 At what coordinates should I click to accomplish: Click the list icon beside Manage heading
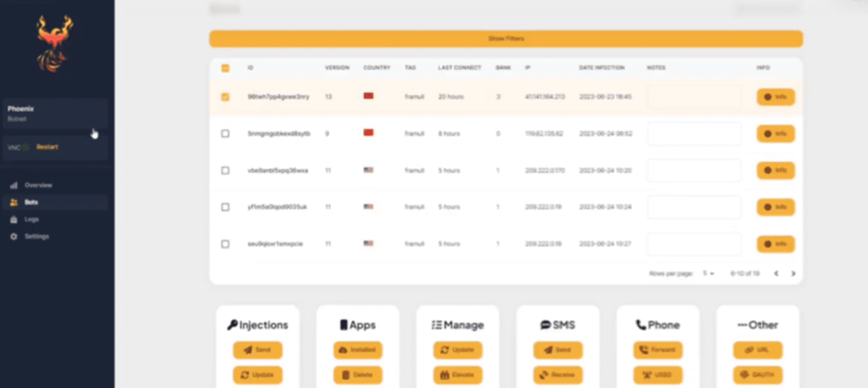coord(437,325)
